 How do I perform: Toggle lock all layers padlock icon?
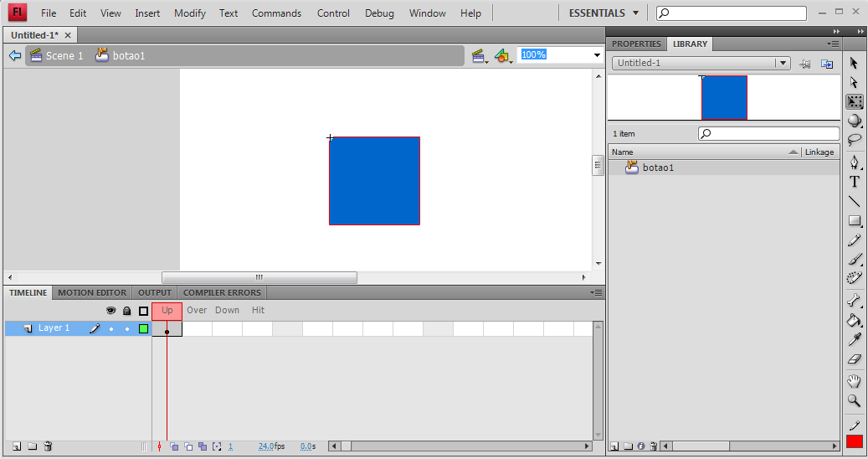click(126, 311)
